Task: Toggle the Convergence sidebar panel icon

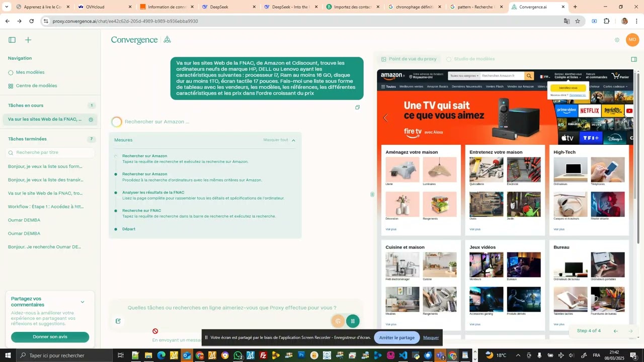Action: coord(12,40)
